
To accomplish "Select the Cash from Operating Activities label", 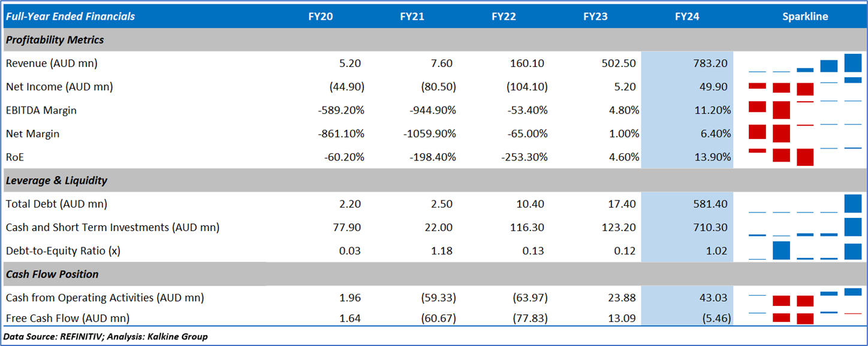I will click(105, 298).
